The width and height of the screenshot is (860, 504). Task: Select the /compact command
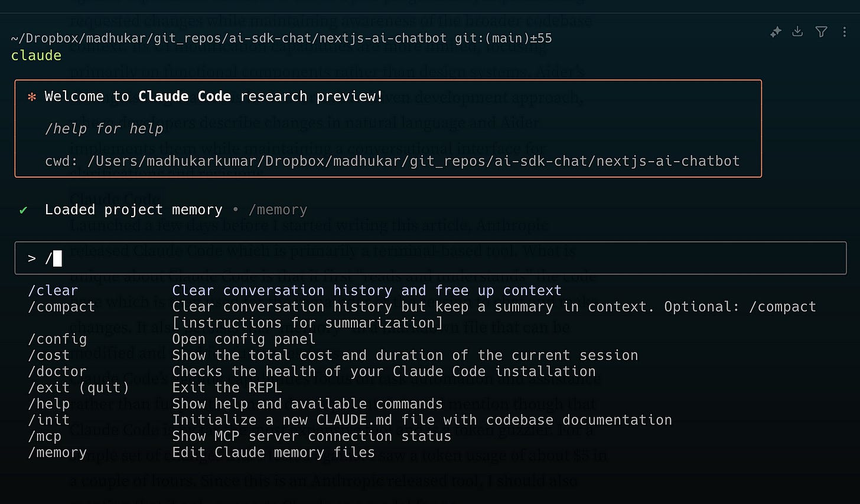click(x=61, y=307)
